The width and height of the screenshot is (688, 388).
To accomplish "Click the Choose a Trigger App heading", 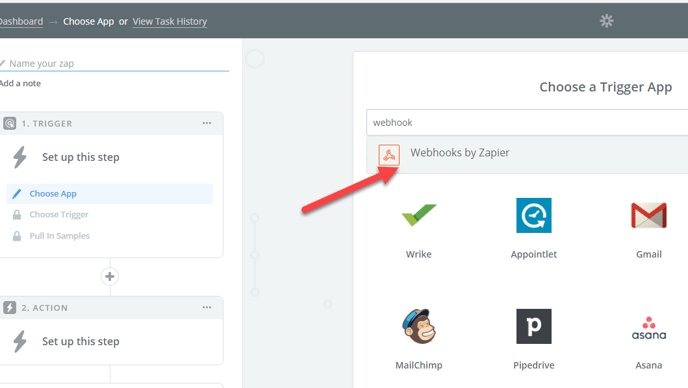I will click(606, 87).
